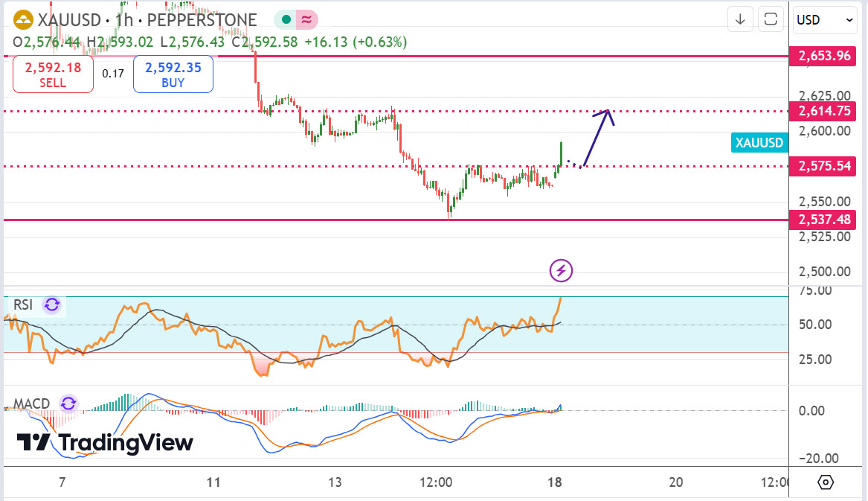Click the purple lightning bolt event icon
Screen dimensions: 868x501
click(561, 270)
